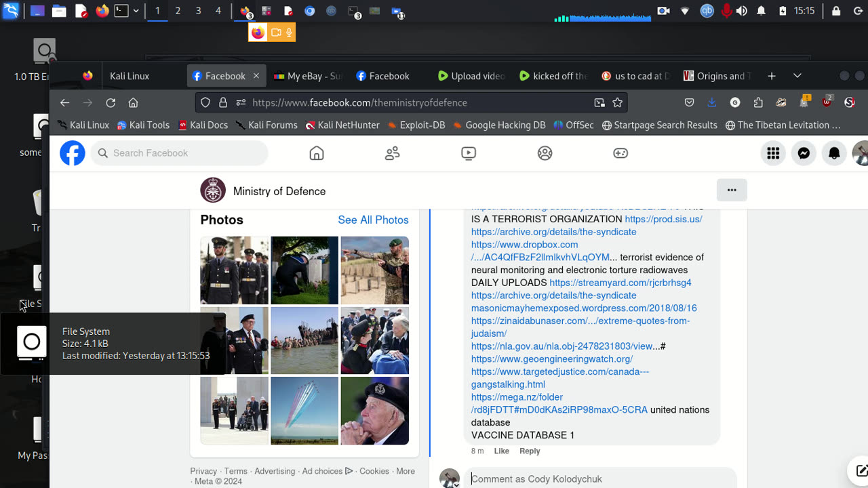Reload the current page
This screenshot has height=488, width=868.
coord(111,103)
